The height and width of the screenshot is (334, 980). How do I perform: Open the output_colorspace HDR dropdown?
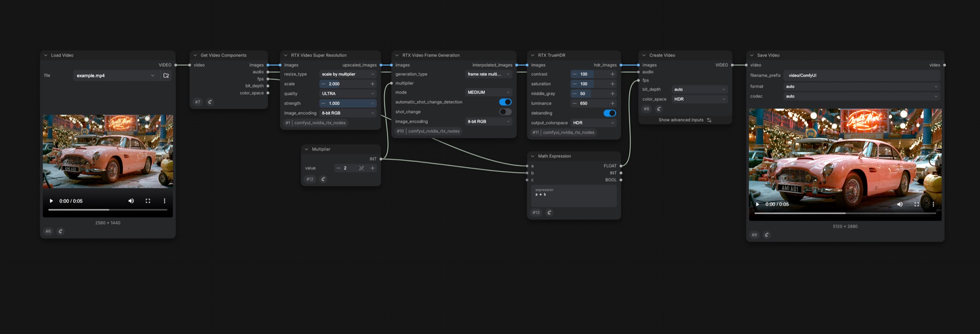[594, 123]
